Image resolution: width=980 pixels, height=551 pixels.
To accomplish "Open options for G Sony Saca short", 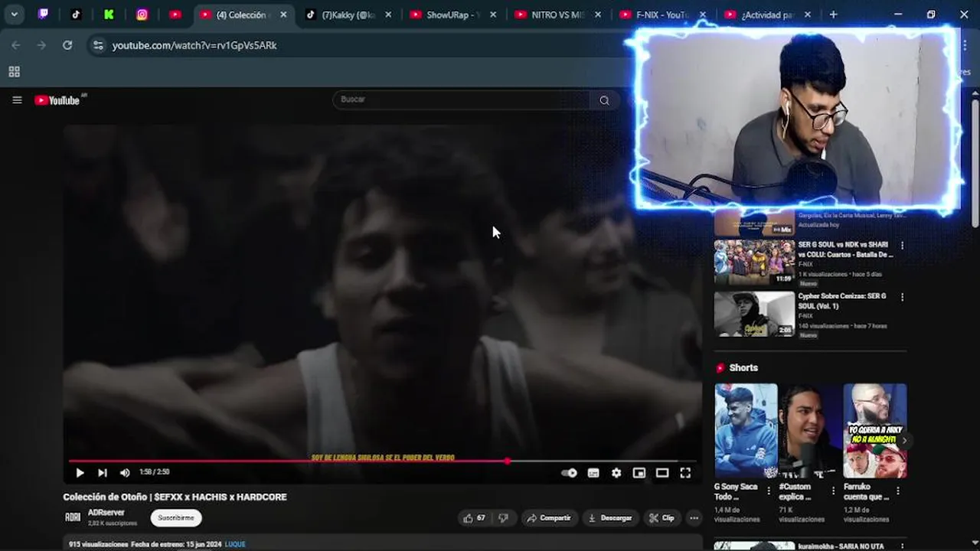I will [769, 491].
